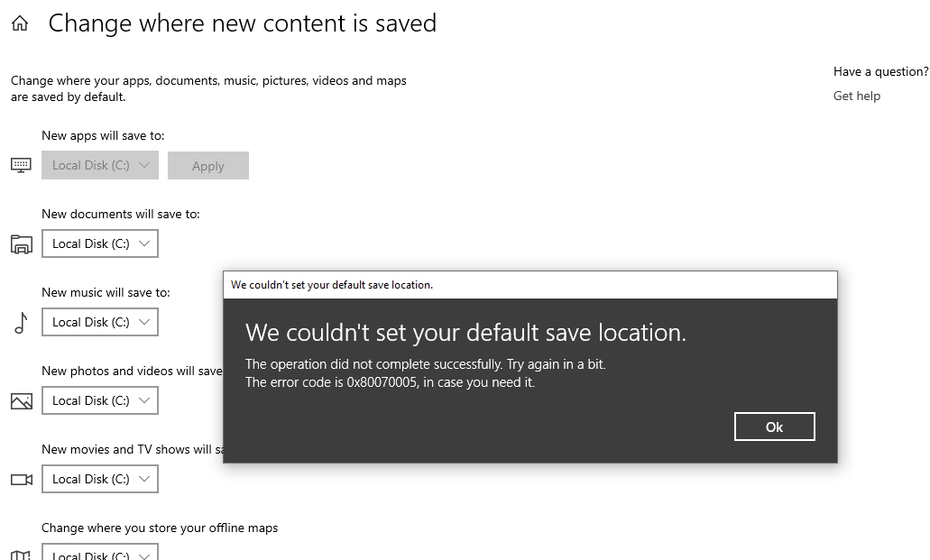Open the New photos and videos dropdown

point(99,400)
